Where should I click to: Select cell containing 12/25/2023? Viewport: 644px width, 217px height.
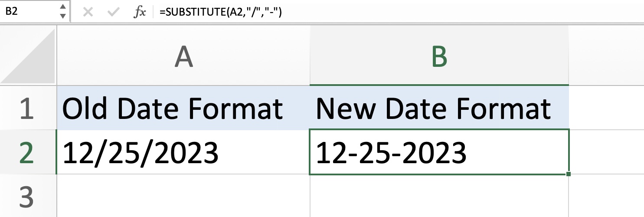(183, 152)
